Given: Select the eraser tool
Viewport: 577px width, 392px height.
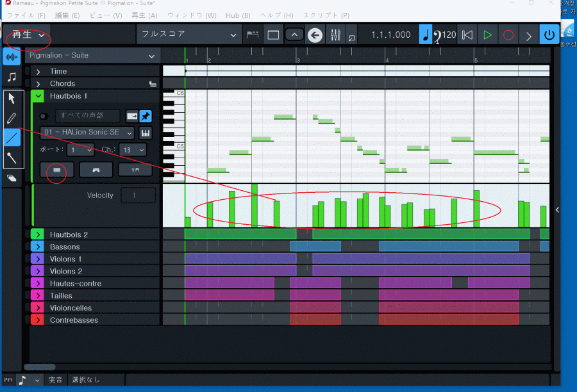Looking at the screenshot, I should tap(12, 178).
